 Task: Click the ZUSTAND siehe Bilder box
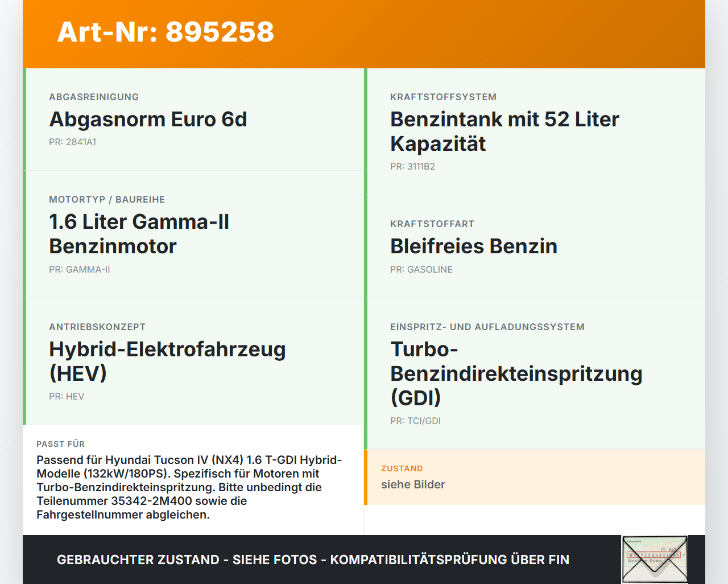point(535,477)
